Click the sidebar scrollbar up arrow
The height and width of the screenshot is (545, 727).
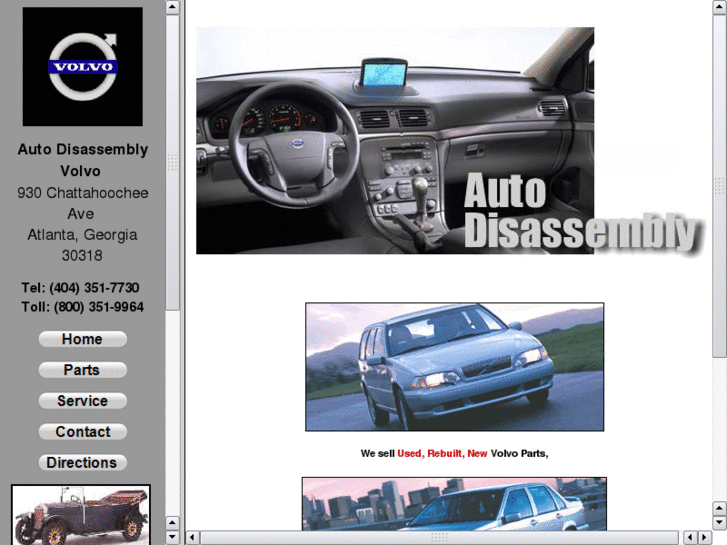click(x=172, y=7)
